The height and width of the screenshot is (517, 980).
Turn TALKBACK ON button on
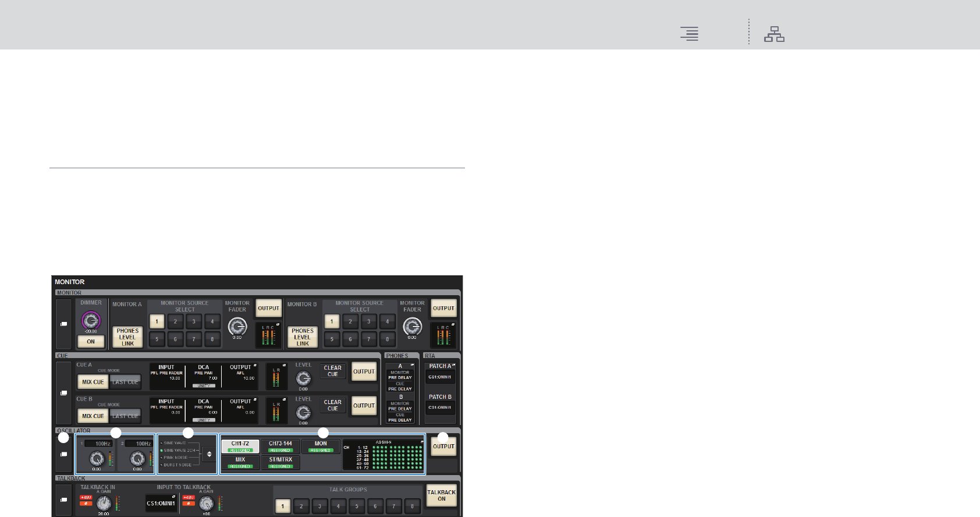pos(442,495)
